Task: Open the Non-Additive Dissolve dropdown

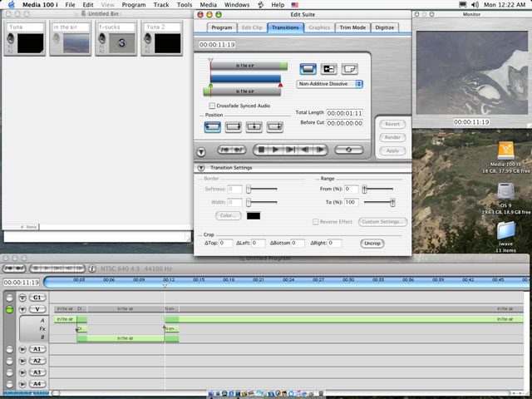Action: 330,84
